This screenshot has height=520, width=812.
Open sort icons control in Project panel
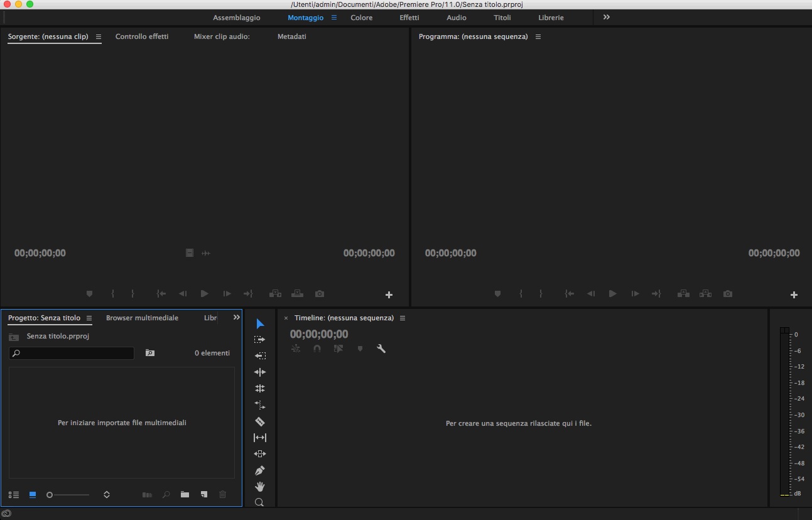(107, 495)
